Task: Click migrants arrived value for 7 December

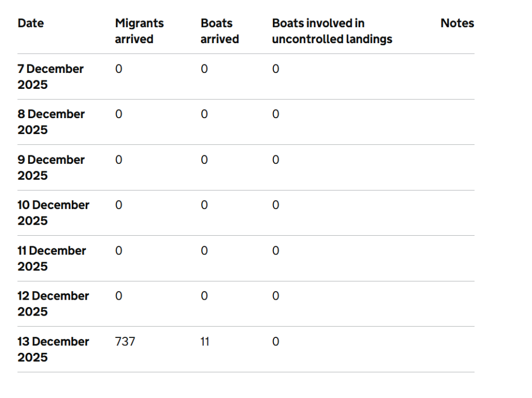Action: pyautogui.click(x=119, y=69)
